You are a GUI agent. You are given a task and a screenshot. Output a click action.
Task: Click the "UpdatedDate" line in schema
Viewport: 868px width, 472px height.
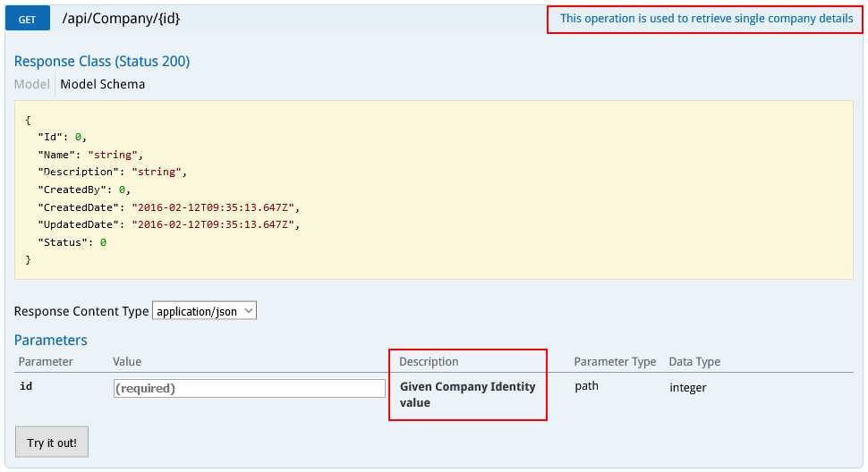point(169,224)
